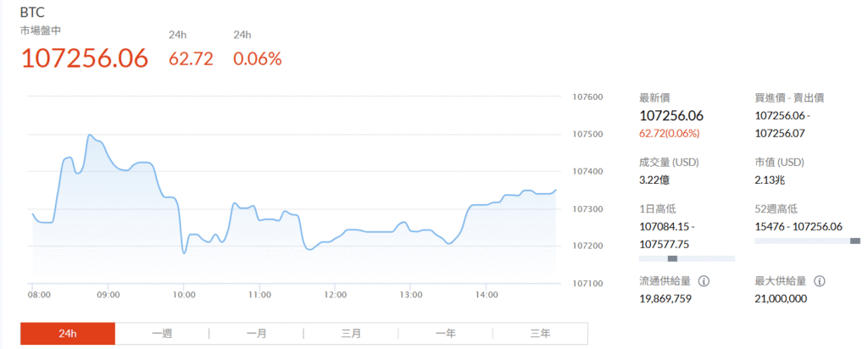
Task: Click the 52週高低 range slider marker
Action: pyautogui.click(x=855, y=241)
